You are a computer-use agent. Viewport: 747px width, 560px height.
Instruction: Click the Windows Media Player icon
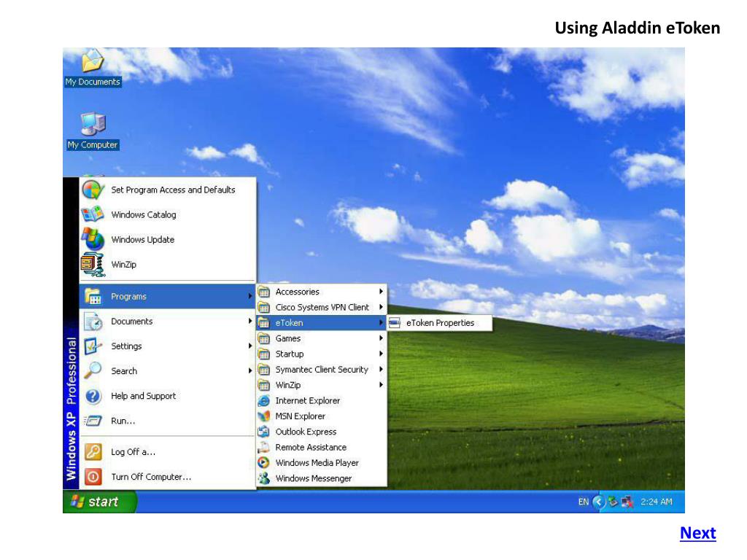(x=263, y=462)
